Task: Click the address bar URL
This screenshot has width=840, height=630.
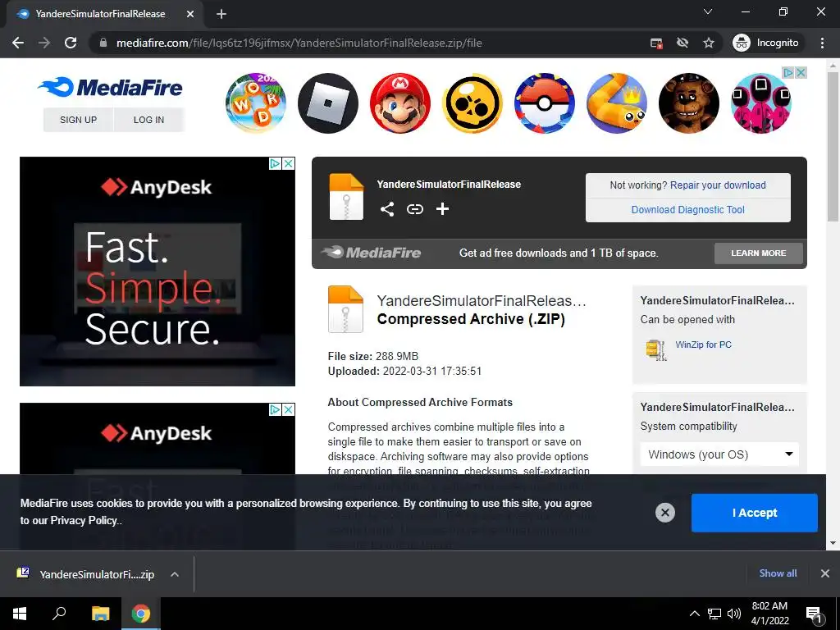Action: pyautogui.click(x=299, y=43)
